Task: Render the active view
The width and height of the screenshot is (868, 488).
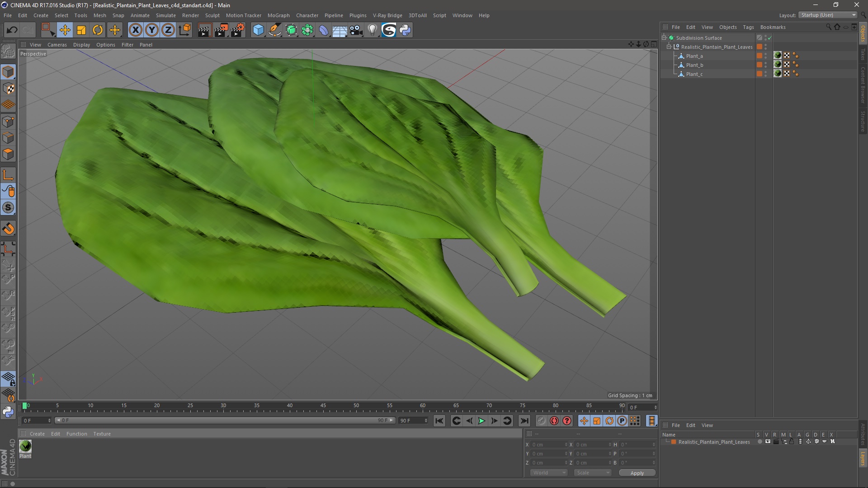Action: (204, 30)
